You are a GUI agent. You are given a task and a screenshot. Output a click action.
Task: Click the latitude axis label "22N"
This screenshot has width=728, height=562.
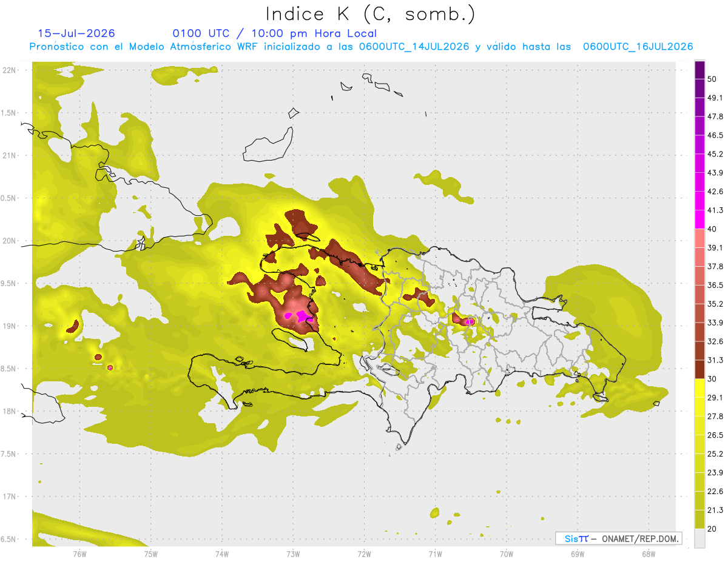(x=9, y=70)
